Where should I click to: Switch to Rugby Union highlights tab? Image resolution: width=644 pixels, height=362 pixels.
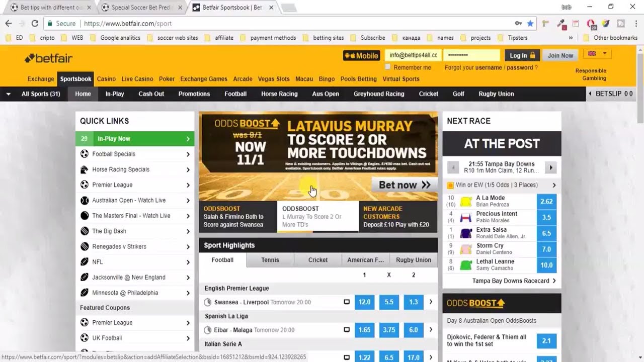tap(414, 260)
